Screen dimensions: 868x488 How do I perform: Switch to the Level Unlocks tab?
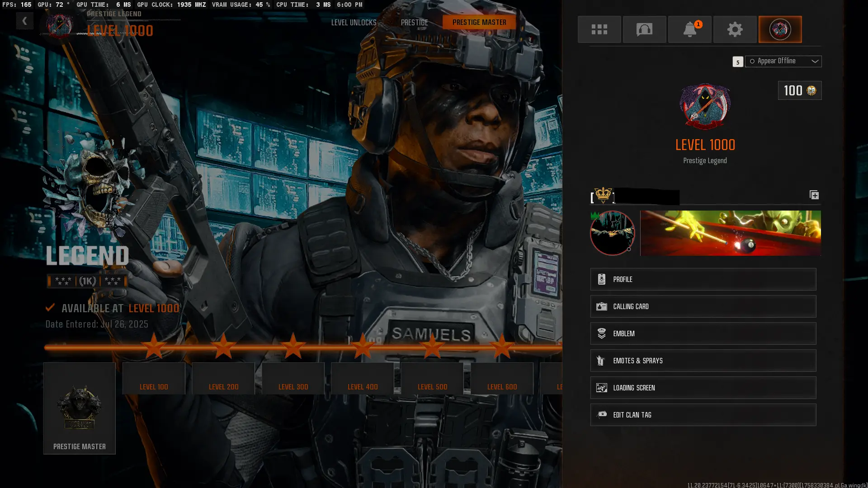[x=354, y=22]
